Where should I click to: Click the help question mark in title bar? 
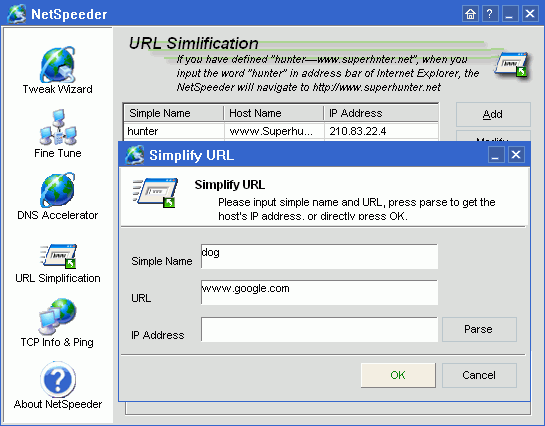coord(490,14)
